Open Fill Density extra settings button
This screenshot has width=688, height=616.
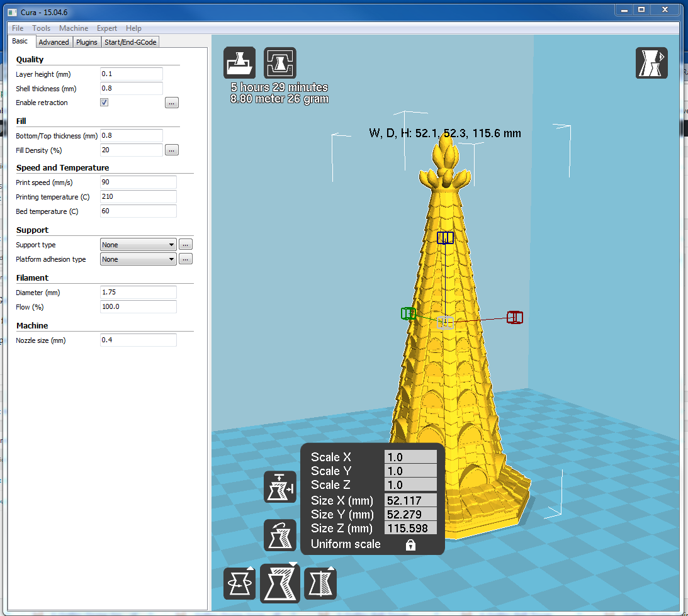point(172,150)
